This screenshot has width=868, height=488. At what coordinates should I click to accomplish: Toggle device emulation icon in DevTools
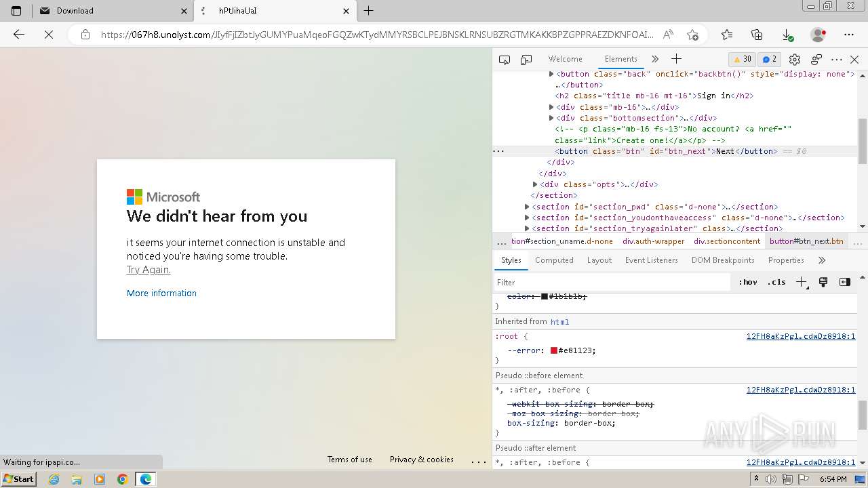(x=526, y=60)
